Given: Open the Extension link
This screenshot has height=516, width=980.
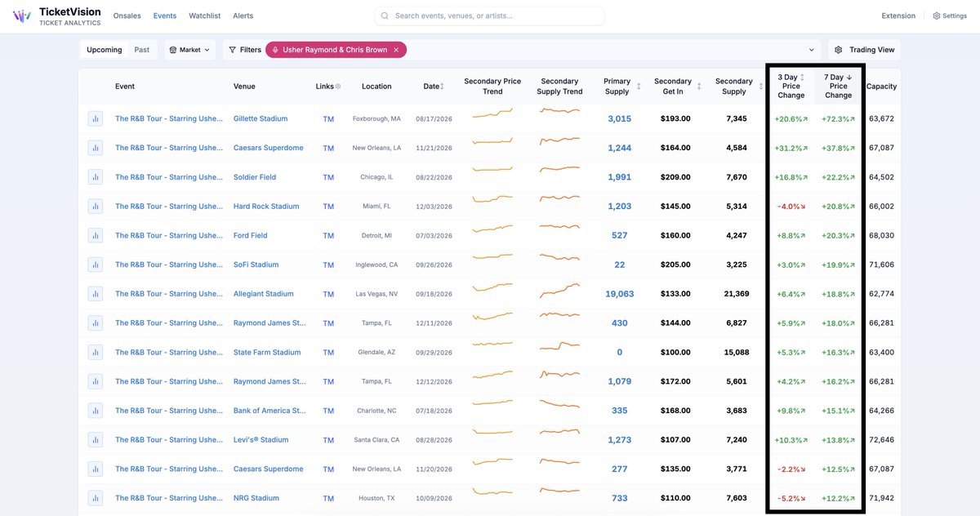Looking at the screenshot, I should tap(898, 16).
